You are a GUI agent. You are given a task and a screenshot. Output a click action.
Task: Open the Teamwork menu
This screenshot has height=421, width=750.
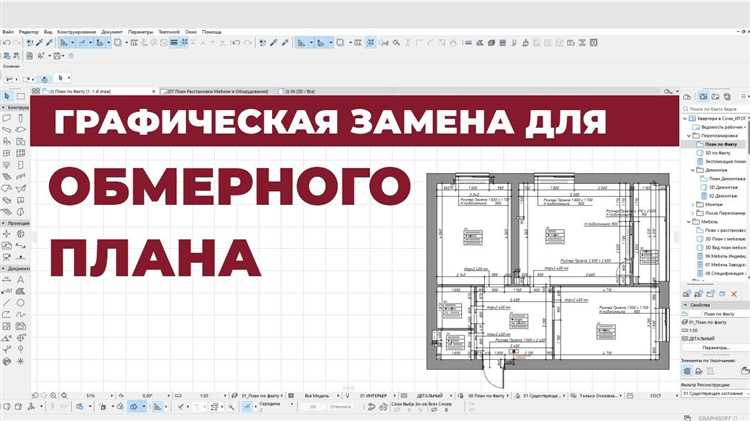(x=169, y=32)
